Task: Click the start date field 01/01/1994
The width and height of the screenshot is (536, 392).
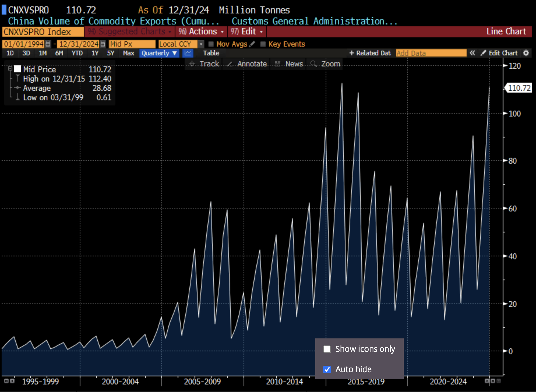Action: [24, 44]
